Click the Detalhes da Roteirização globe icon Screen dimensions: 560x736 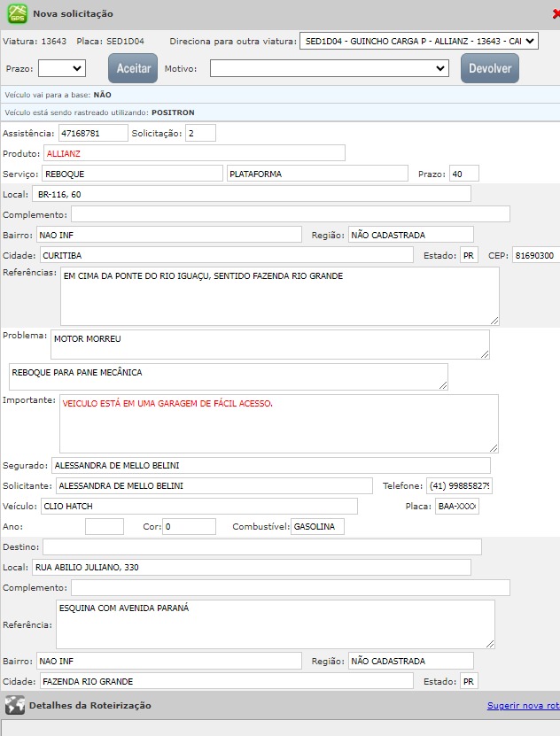(x=14, y=706)
